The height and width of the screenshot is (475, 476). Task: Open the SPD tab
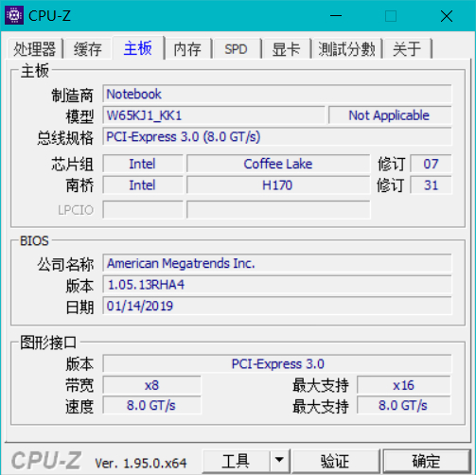[236, 49]
